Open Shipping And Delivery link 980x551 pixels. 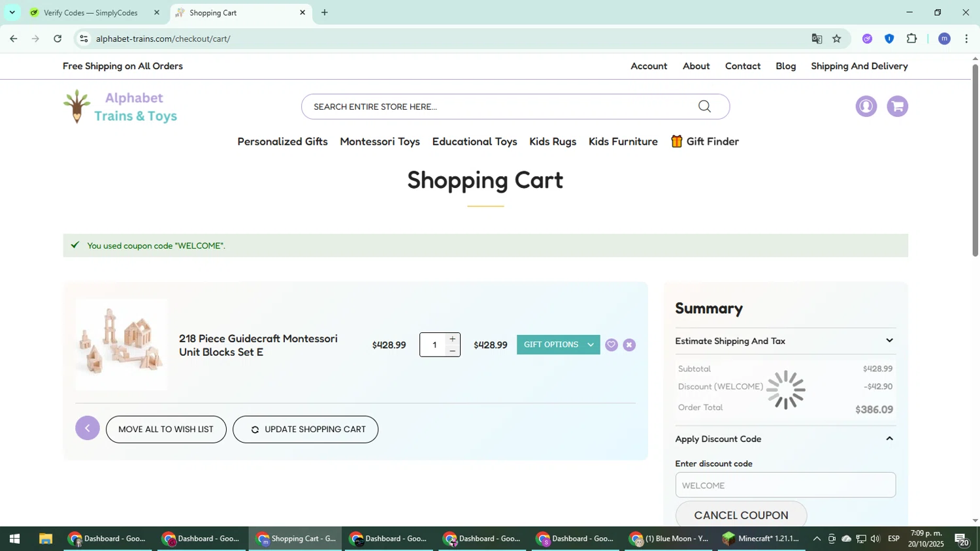(859, 66)
